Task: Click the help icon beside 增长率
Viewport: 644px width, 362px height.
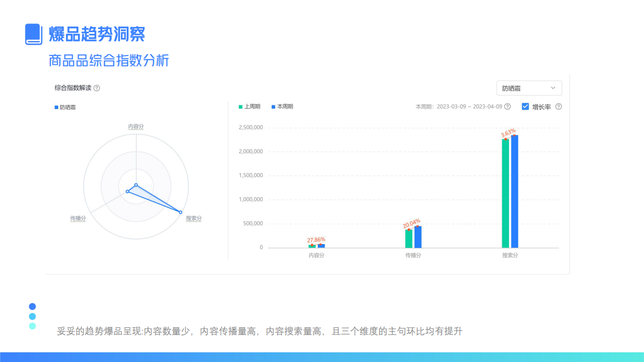Action: pyautogui.click(x=559, y=106)
